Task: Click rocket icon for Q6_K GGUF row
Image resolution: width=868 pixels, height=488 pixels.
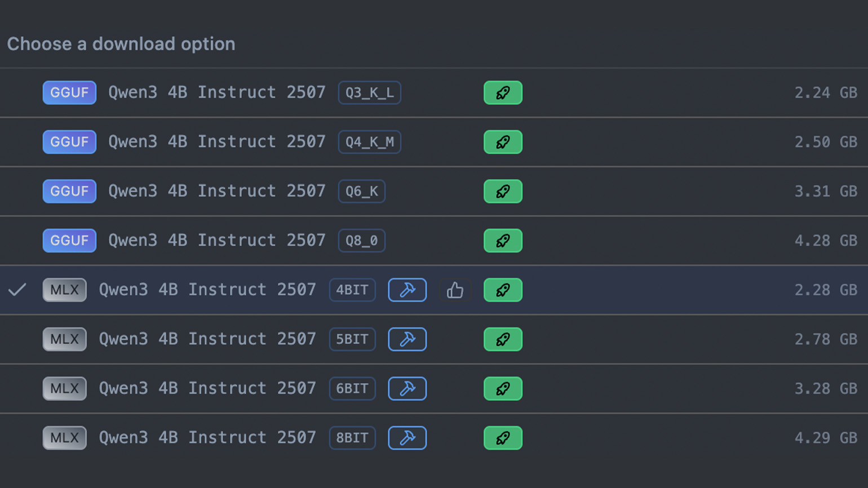Action: pos(503,192)
